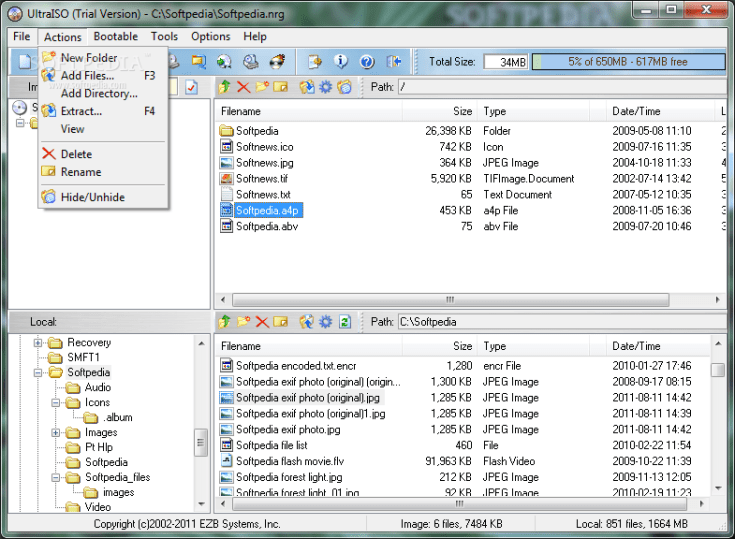The image size is (735, 539).
Task: Open the File menu
Action: [x=22, y=37]
